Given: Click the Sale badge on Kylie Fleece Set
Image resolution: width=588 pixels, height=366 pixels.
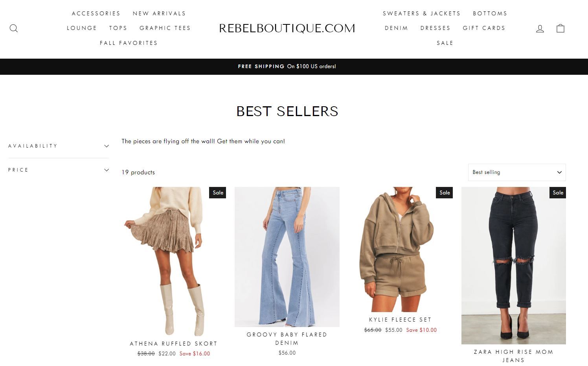Looking at the screenshot, I should tap(445, 192).
